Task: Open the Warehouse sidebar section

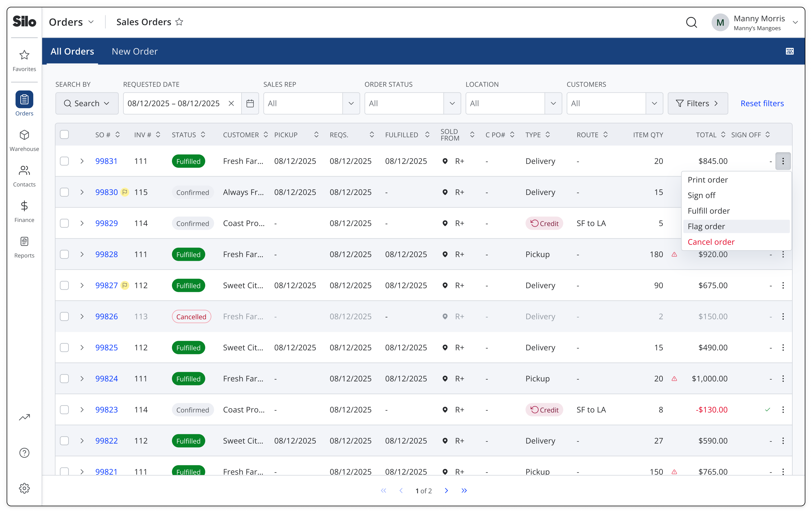Action: coord(24,140)
